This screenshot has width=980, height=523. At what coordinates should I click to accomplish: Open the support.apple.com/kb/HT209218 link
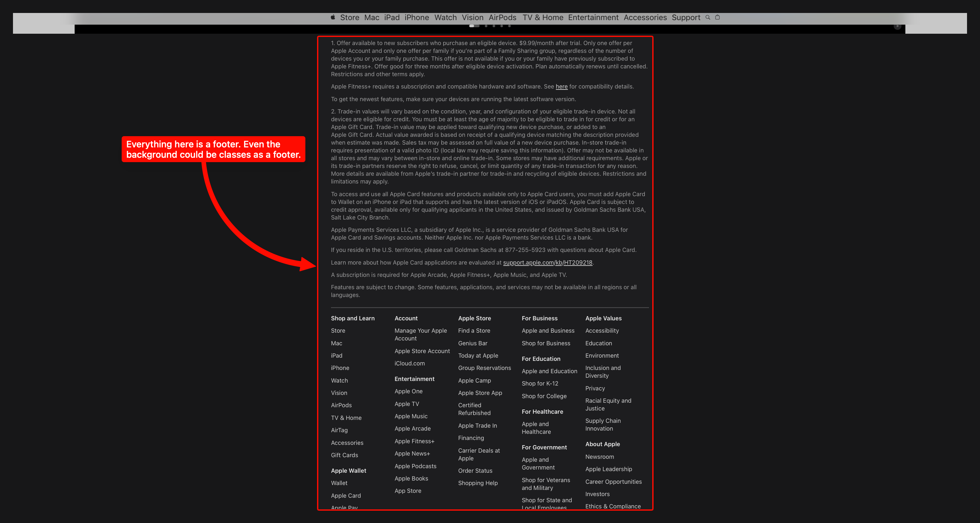[x=547, y=263]
